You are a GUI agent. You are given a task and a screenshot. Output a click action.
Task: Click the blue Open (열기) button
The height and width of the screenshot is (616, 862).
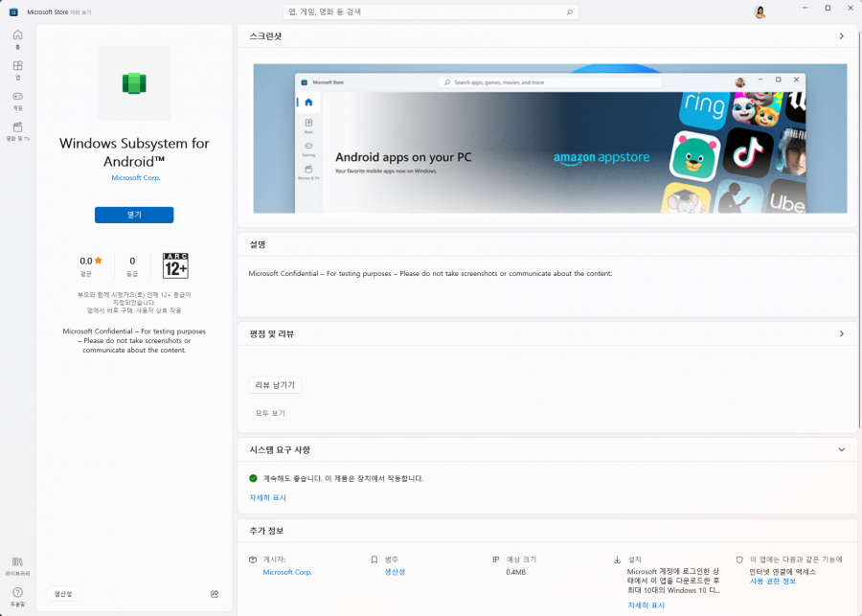pyautogui.click(x=134, y=215)
